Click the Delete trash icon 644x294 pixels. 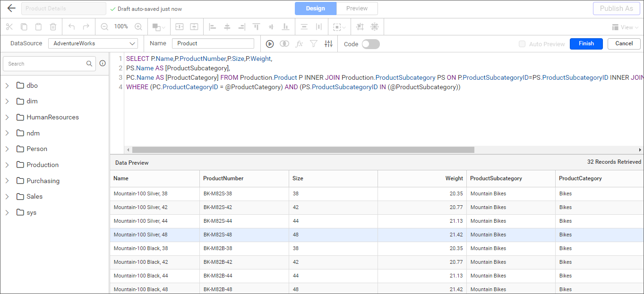pos(53,27)
